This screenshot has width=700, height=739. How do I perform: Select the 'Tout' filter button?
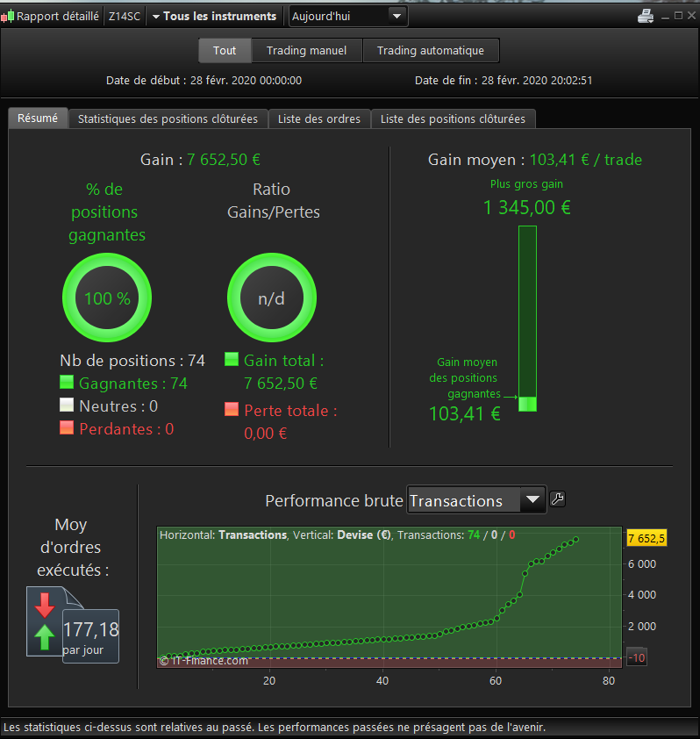tap(225, 50)
